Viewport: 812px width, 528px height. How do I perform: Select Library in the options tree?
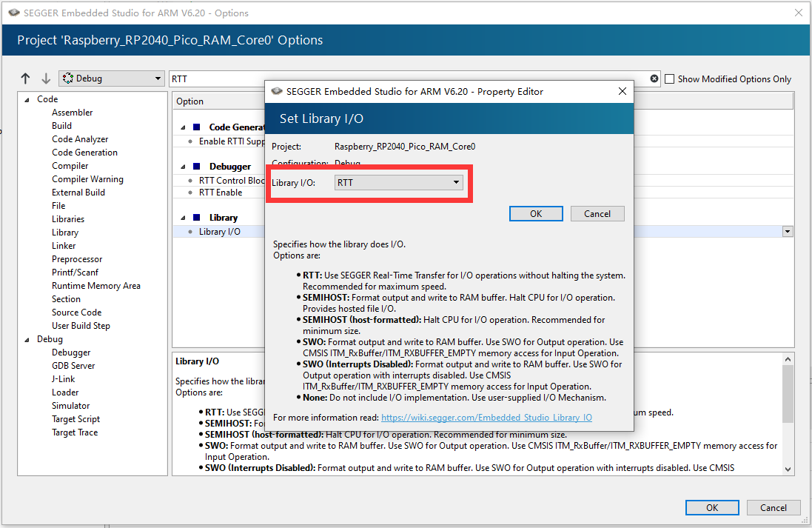(x=65, y=233)
